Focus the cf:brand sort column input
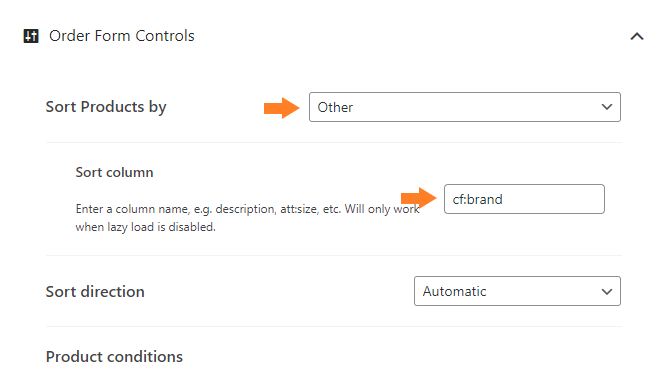Viewport: 667px width, 373px height. point(524,199)
